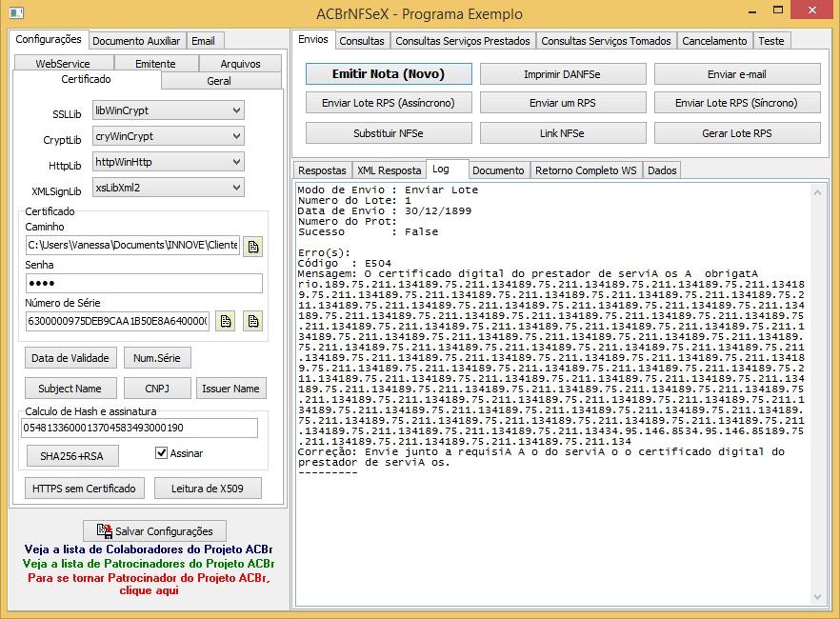Open the Arquivos tab
The width and height of the screenshot is (840, 619).
pyautogui.click(x=240, y=63)
